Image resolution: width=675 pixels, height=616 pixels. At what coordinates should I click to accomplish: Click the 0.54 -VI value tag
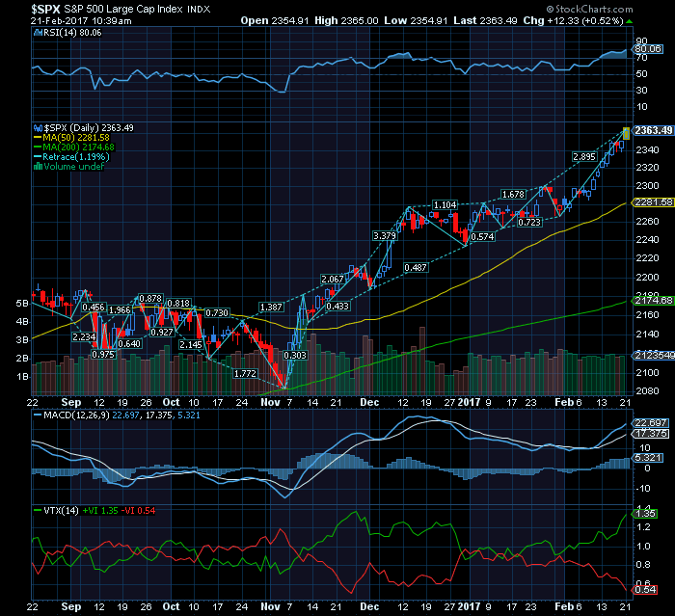(x=645, y=589)
